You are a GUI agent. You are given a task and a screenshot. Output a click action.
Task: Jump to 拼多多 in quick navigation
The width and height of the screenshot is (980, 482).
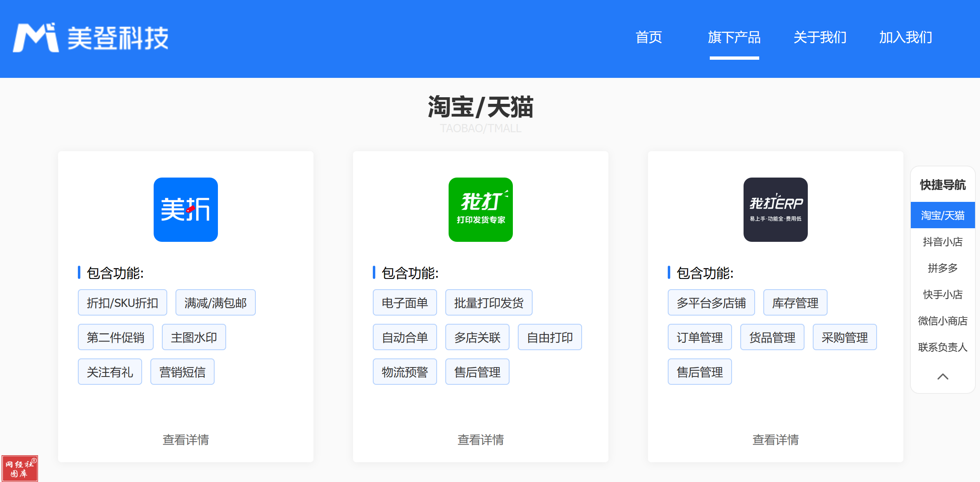943,268
